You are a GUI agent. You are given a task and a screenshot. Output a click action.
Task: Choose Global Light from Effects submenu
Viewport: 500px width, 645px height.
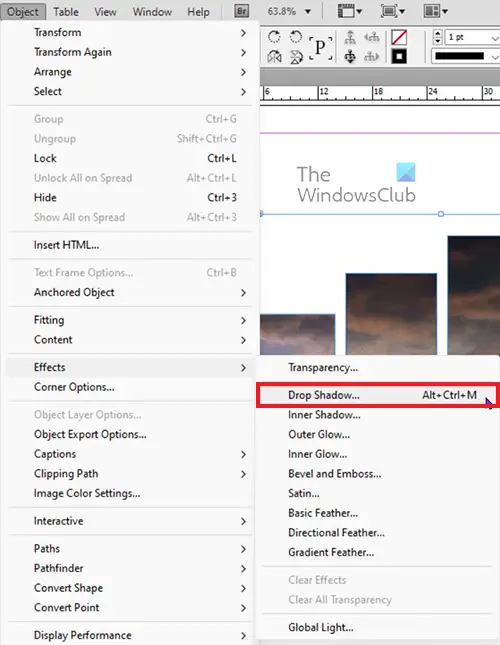click(x=377, y=628)
